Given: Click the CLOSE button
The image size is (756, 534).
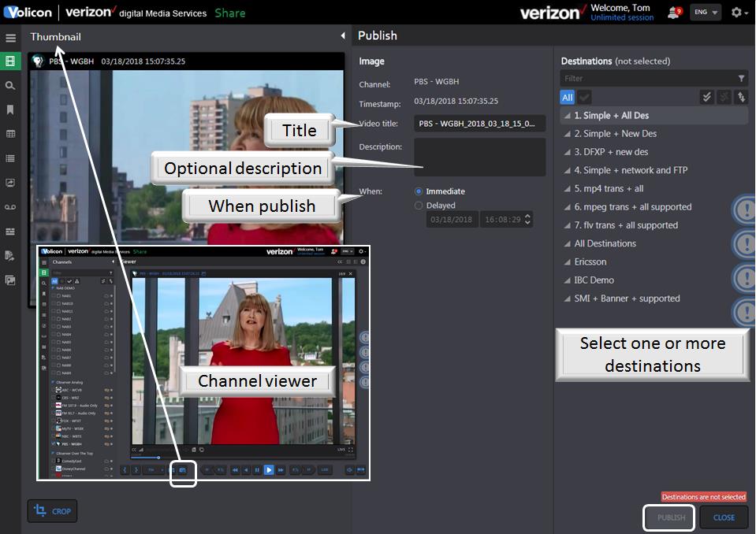Looking at the screenshot, I should tap(723, 517).
